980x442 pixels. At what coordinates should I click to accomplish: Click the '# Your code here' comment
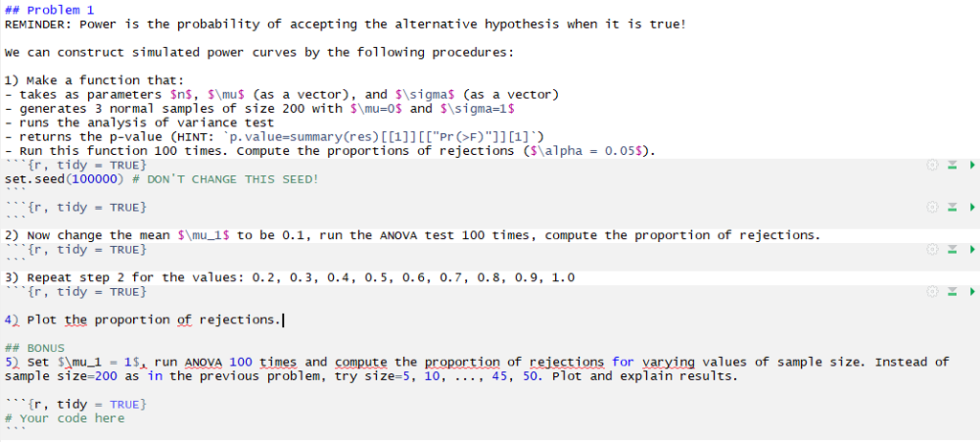click(x=66, y=418)
